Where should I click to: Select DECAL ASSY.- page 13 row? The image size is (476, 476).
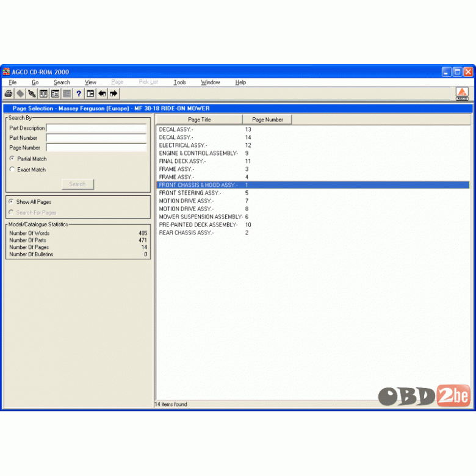click(313, 129)
